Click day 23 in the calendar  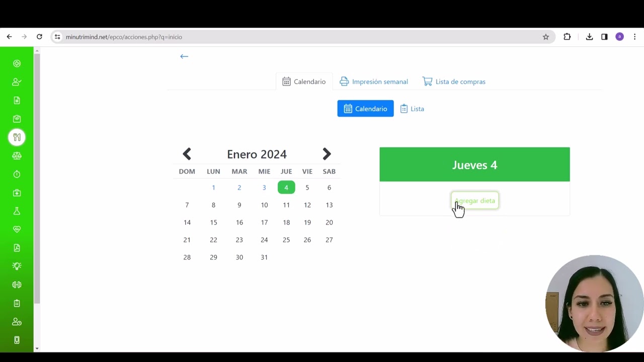point(239,240)
